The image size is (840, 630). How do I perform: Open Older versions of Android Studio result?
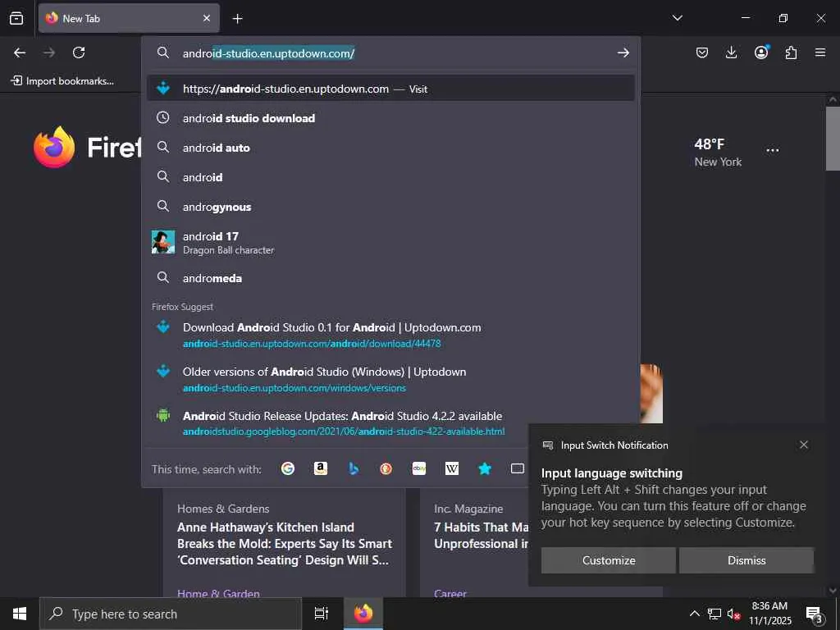click(x=390, y=379)
